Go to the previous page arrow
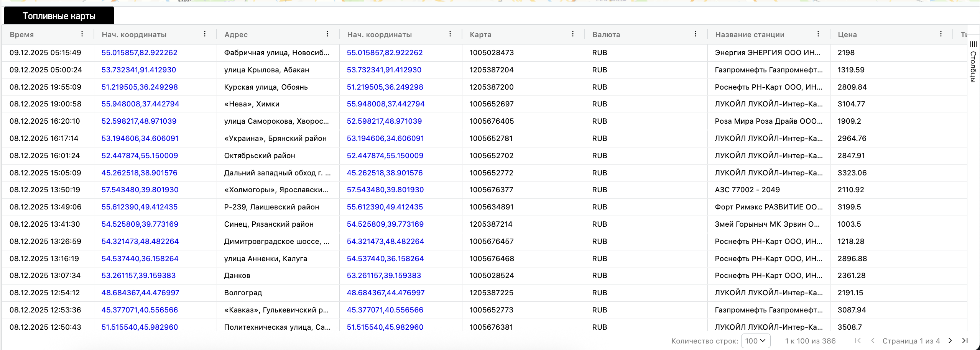 (x=873, y=340)
